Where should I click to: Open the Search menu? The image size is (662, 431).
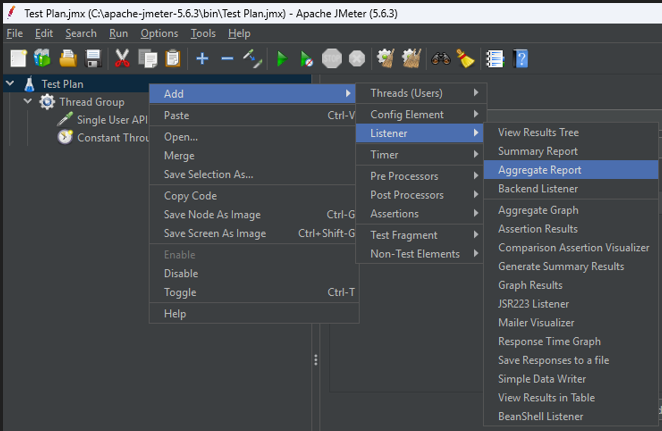[81, 33]
